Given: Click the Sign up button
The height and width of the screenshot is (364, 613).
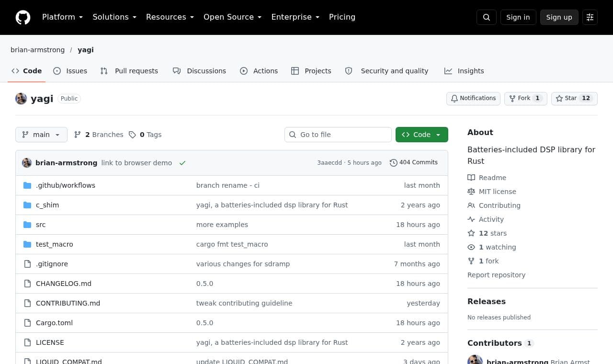Looking at the screenshot, I should click(559, 17).
